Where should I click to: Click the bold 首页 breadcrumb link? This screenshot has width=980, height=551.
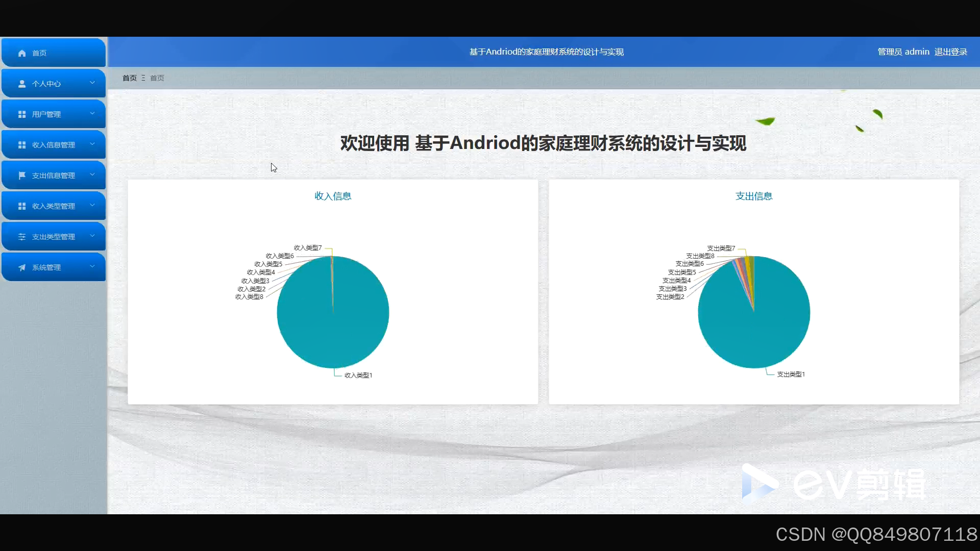pyautogui.click(x=130, y=78)
